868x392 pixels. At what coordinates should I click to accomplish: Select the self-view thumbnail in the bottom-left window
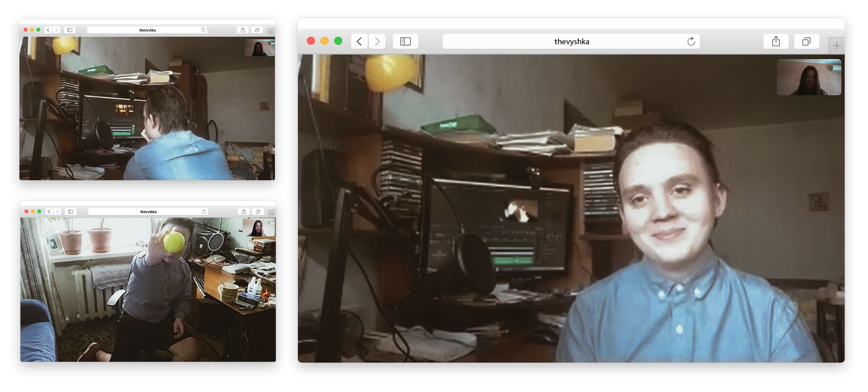coord(259,228)
